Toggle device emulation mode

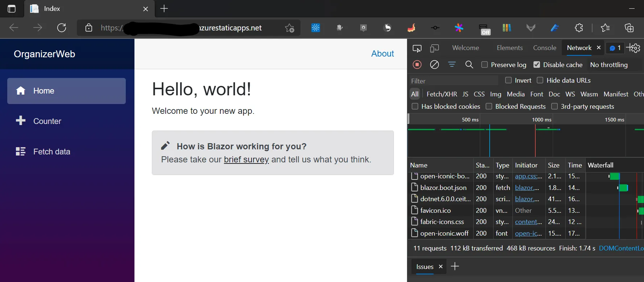pos(434,48)
